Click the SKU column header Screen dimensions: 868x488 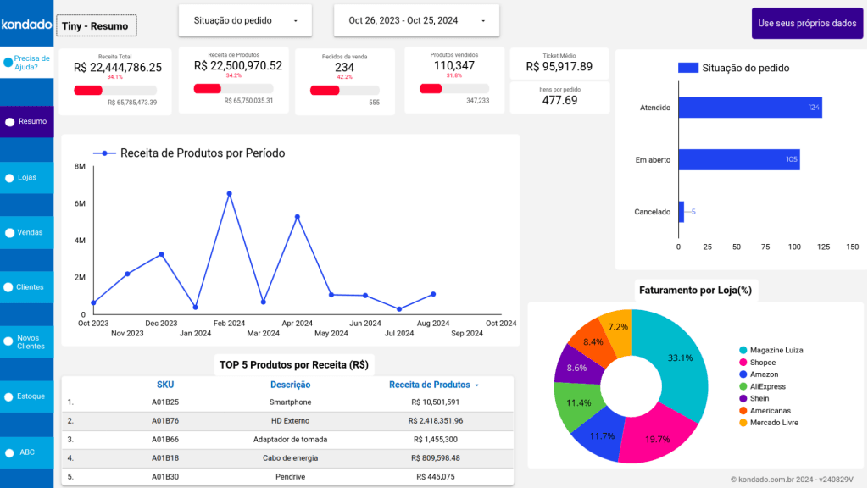click(x=165, y=385)
